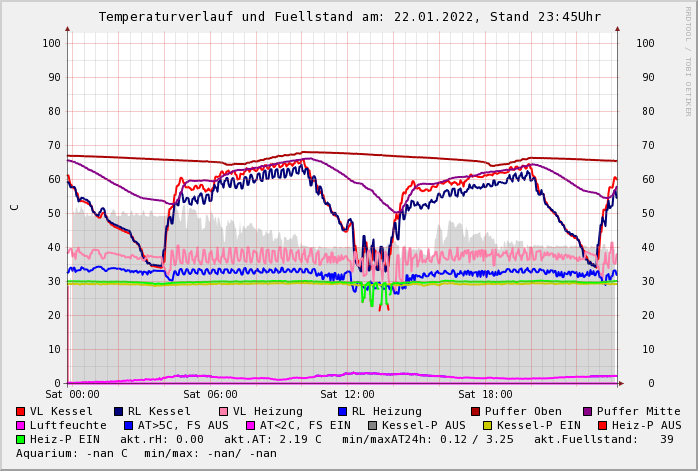Click the Puffer Oben legend color box

click(475, 412)
